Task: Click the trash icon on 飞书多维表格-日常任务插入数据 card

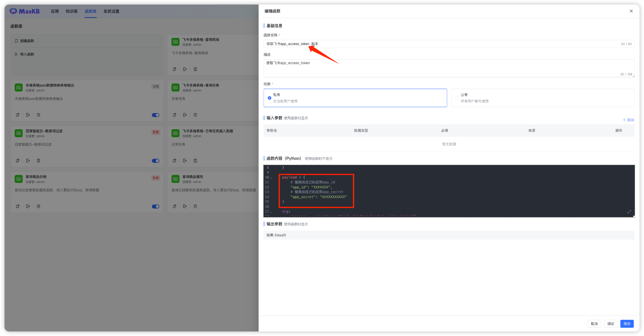Action: click(x=195, y=161)
